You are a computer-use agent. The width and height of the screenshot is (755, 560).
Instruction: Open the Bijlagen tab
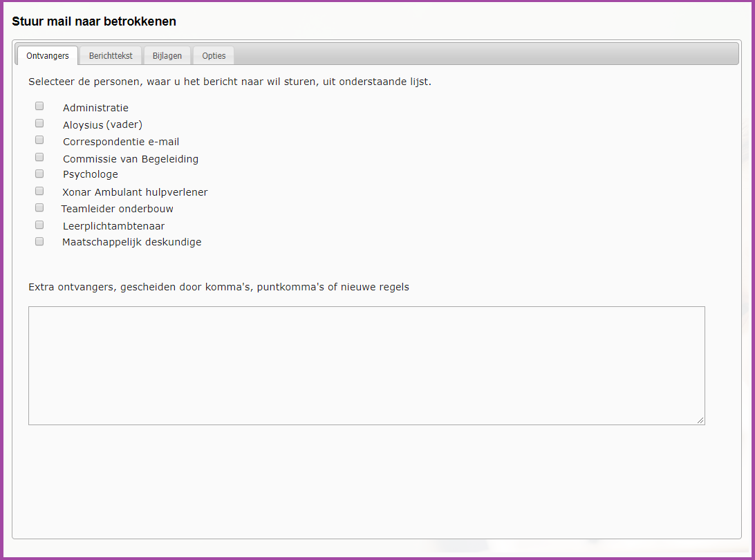[x=167, y=56]
